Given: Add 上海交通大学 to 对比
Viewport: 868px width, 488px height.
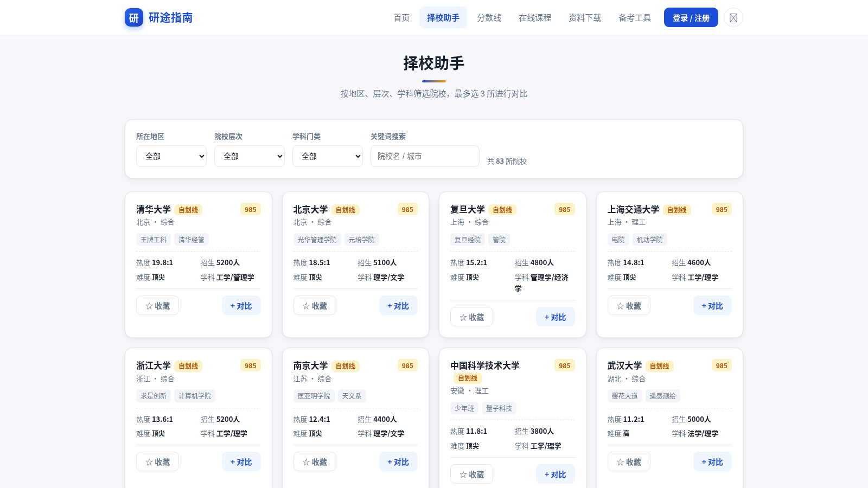Looking at the screenshot, I should click(712, 306).
